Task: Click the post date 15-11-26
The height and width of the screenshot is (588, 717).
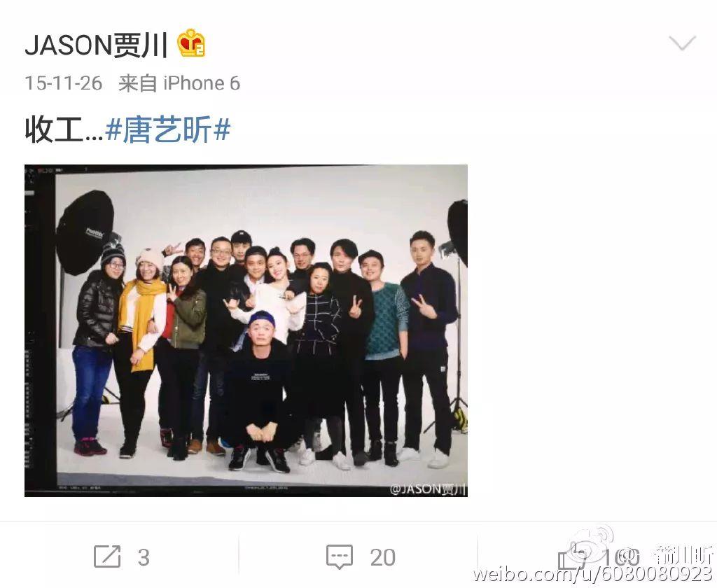Action: (x=64, y=83)
